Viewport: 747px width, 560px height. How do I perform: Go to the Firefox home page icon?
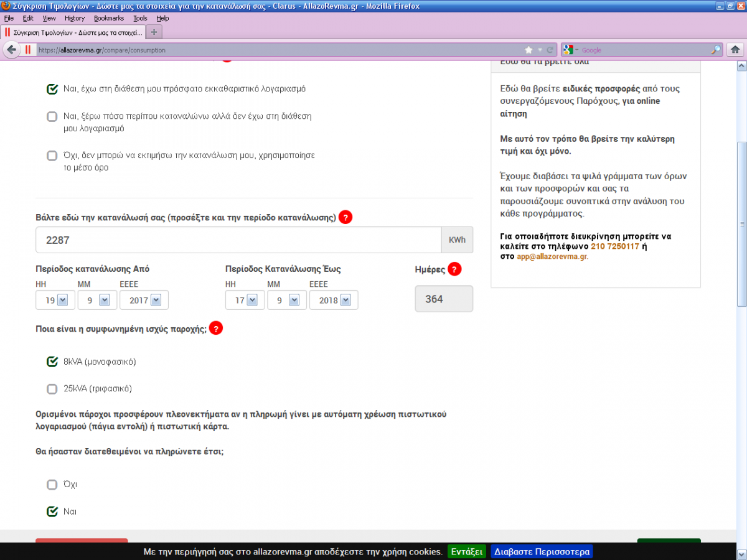(735, 50)
